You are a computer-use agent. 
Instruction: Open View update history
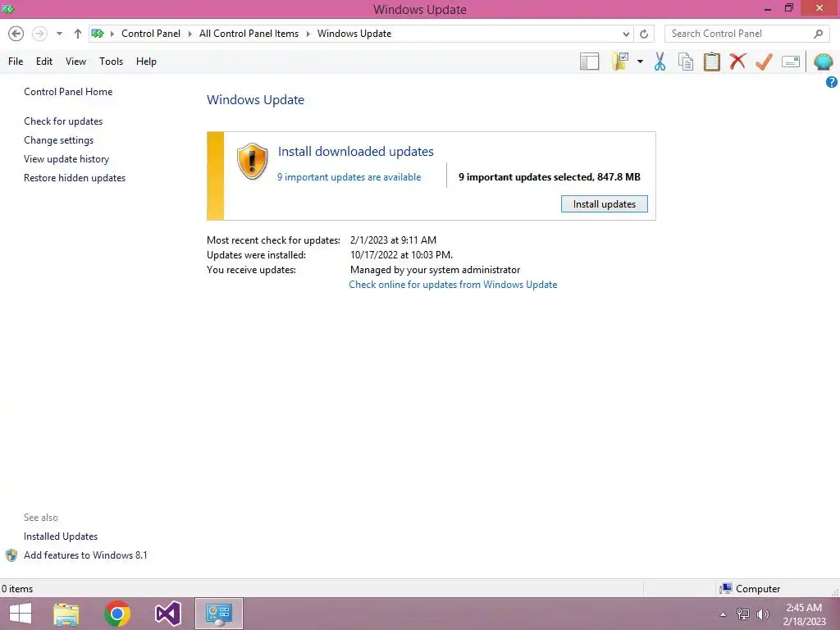point(66,159)
